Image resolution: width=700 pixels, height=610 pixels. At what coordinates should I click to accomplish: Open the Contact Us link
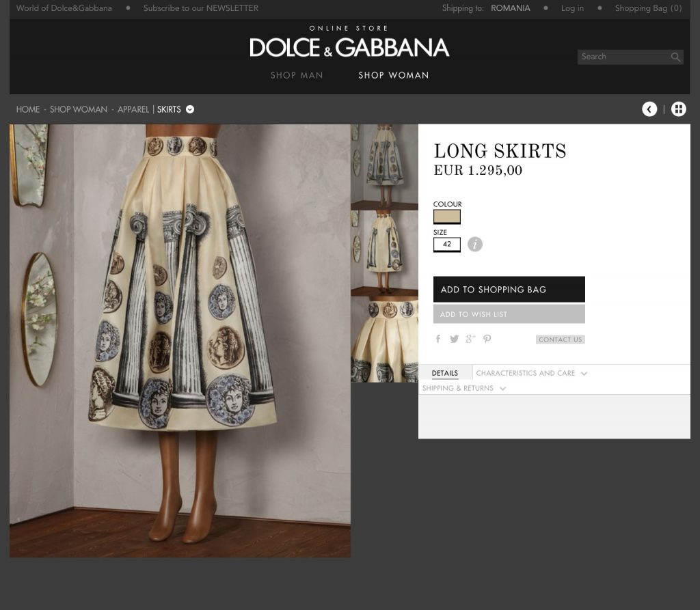(x=560, y=339)
